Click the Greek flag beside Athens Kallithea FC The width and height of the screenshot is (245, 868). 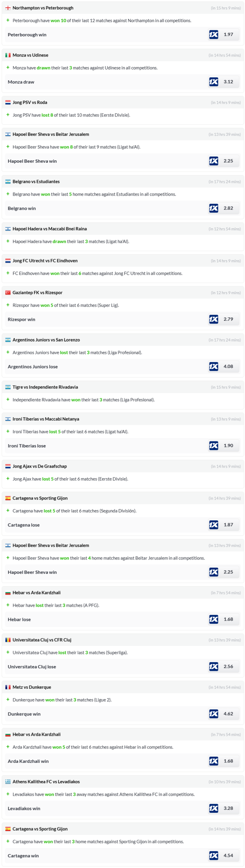click(x=8, y=782)
